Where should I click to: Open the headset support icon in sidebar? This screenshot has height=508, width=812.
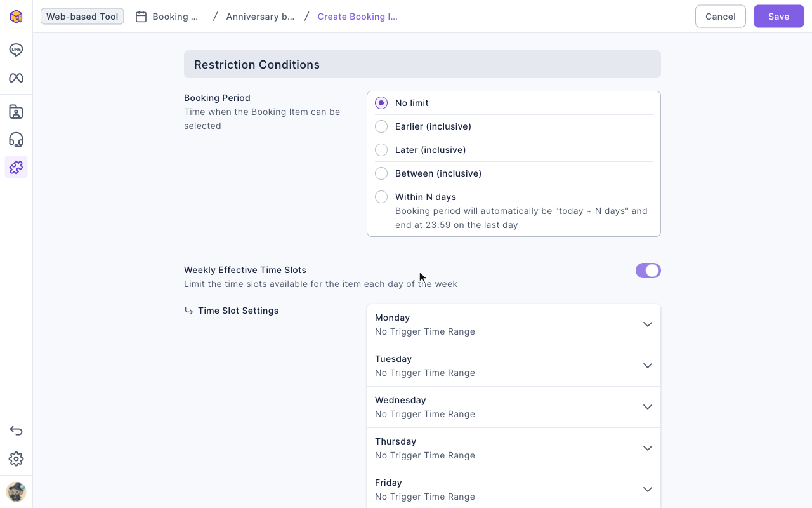[x=16, y=140]
